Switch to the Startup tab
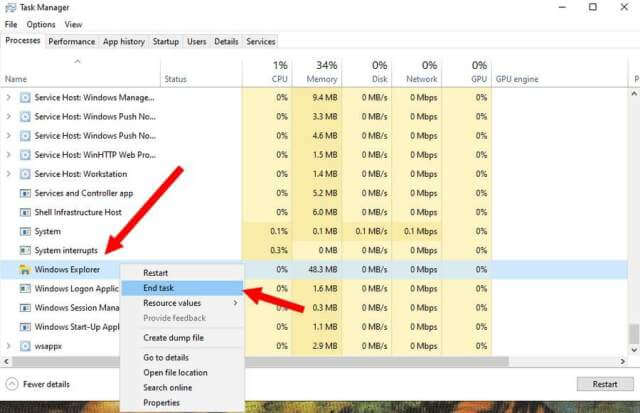Image resolution: width=640 pixels, height=413 pixels. 166,42
